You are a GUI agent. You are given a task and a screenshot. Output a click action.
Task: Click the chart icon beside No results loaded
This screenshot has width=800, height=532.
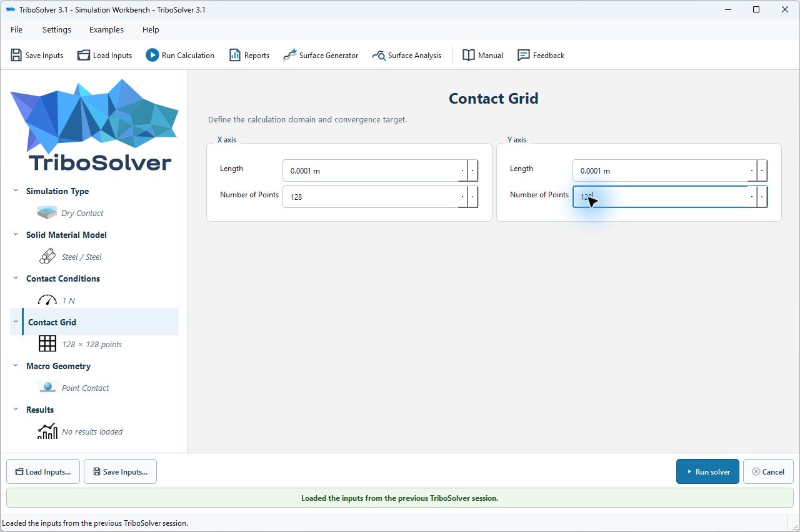(47, 431)
